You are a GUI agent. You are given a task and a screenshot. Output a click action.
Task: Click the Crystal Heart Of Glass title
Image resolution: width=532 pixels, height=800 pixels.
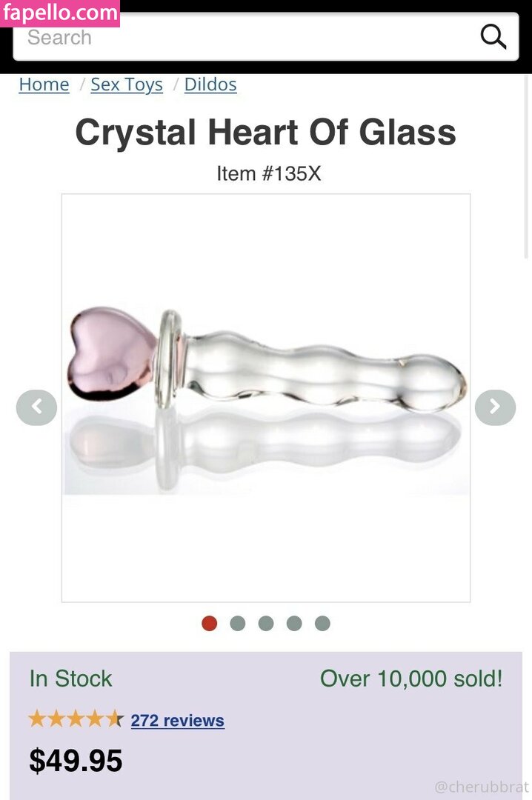click(265, 132)
